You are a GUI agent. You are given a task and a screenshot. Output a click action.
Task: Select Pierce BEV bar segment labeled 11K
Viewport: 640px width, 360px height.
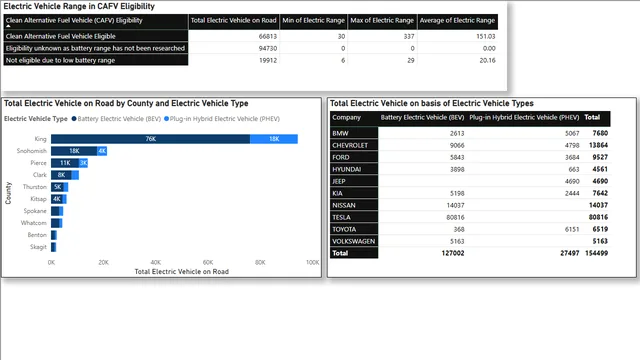pos(65,163)
